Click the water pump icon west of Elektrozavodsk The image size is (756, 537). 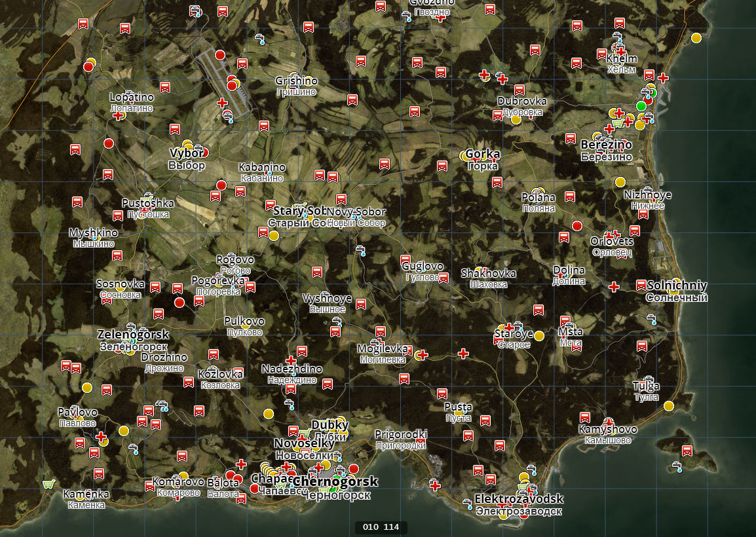[467, 504]
